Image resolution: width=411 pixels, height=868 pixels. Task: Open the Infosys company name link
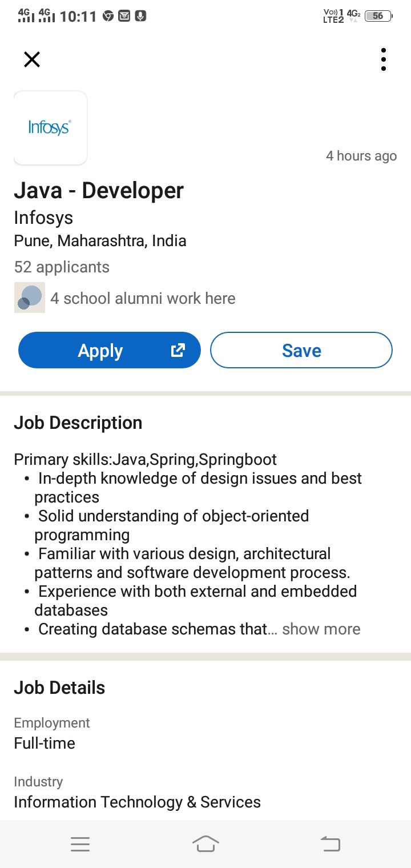43,218
